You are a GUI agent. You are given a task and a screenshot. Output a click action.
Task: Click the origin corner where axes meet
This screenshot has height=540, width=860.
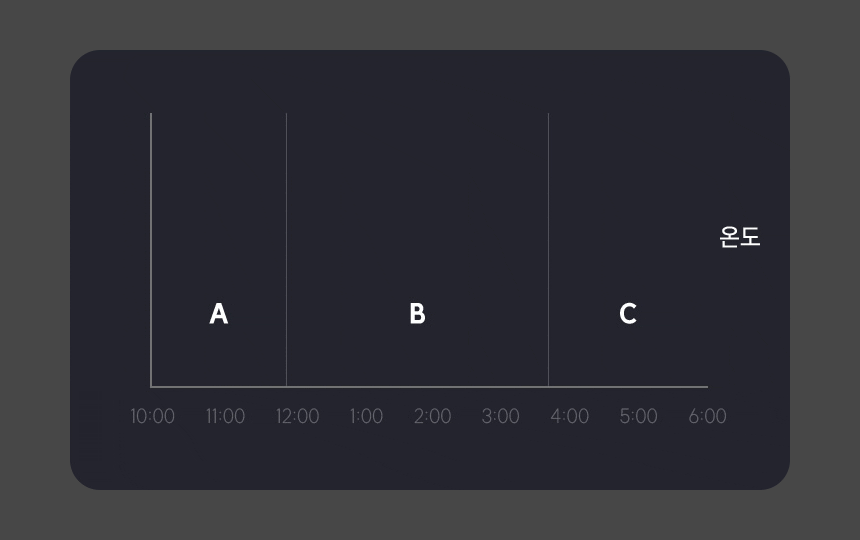tap(151, 386)
